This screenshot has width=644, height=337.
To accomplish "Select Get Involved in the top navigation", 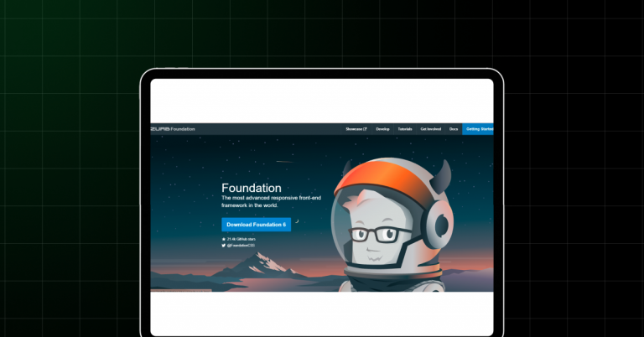I will pyautogui.click(x=430, y=129).
